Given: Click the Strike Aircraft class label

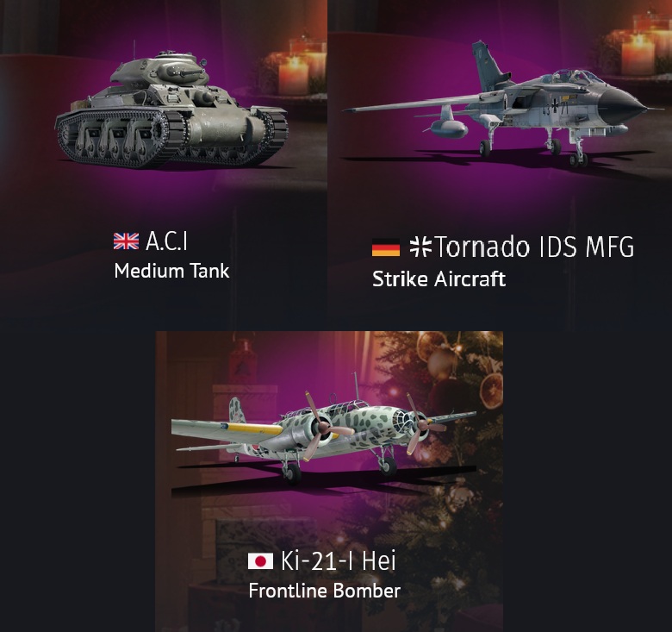Looking at the screenshot, I should click(x=439, y=279).
